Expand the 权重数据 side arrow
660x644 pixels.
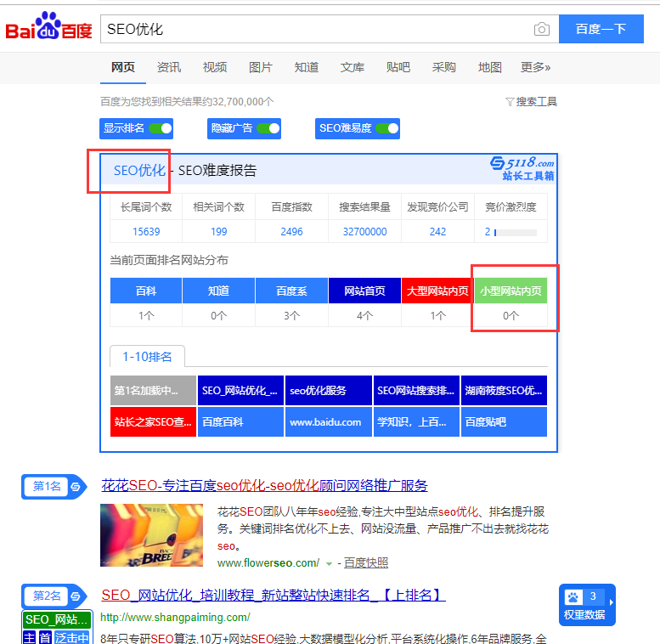612,602
